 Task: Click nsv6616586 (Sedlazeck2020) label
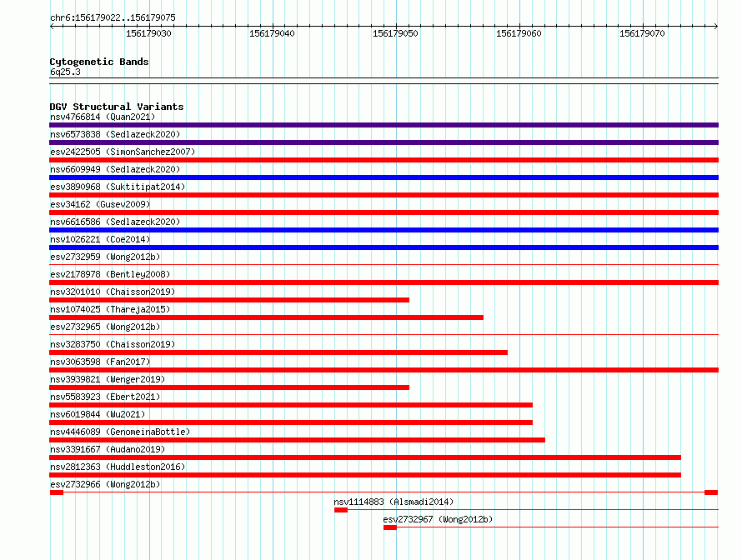(115, 222)
